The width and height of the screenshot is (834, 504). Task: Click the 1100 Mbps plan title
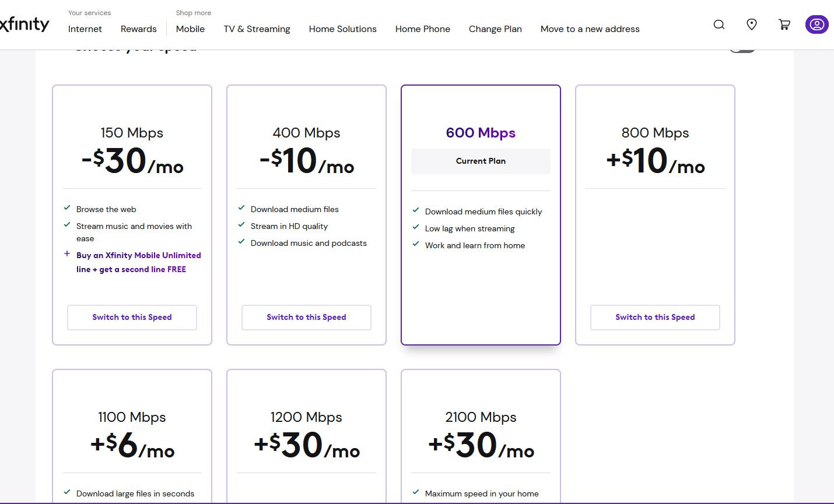coord(132,417)
